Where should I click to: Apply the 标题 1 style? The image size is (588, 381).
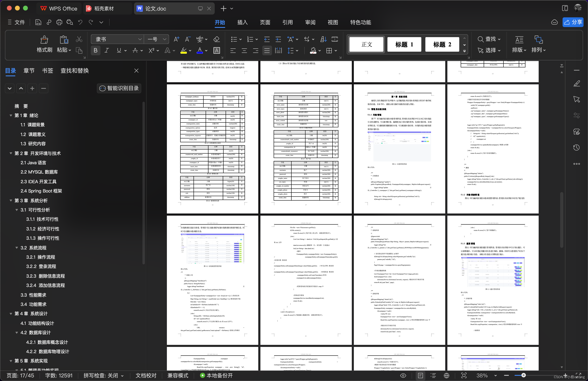coord(404,44)
